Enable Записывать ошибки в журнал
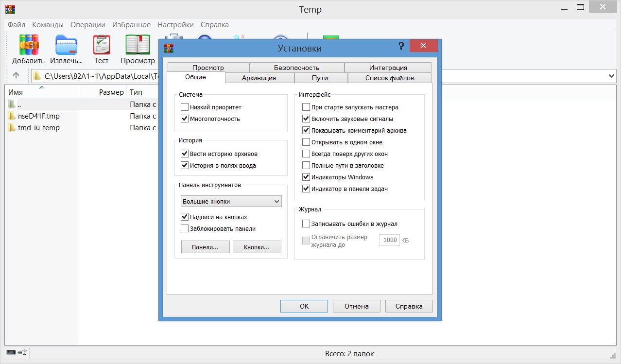621x364 pixels. coord(306,224)
